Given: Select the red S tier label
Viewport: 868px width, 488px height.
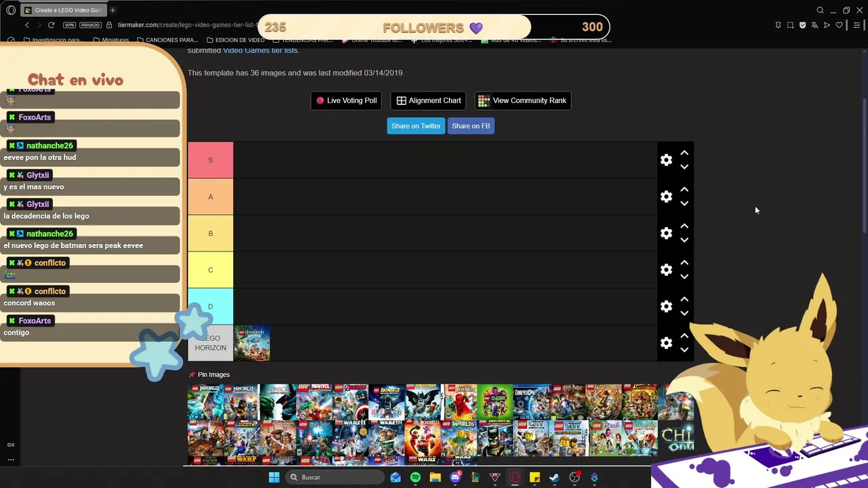Looking at the screenshot, I should [x=210, y=160].
